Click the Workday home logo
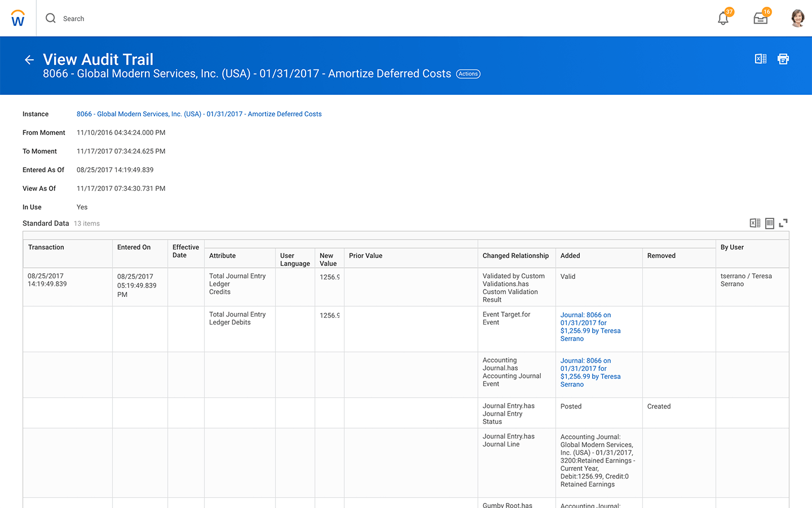Viewport: 812px width, 508px height. 18,19
